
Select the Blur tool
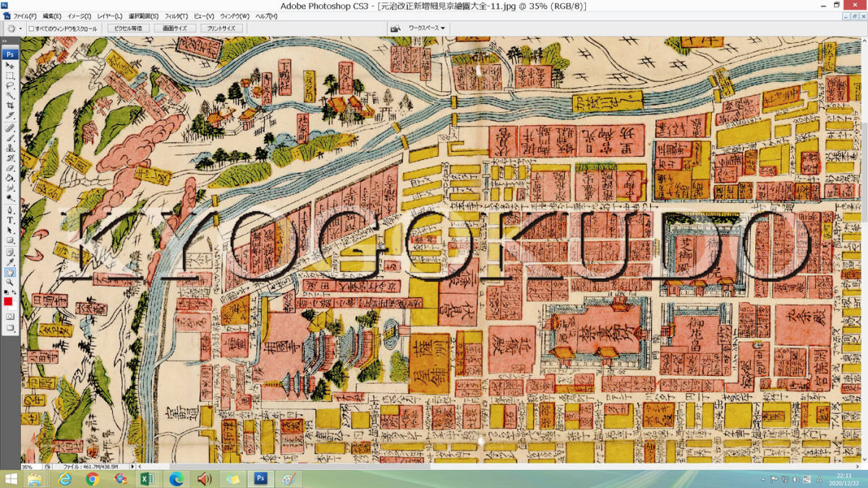point(10,188)
